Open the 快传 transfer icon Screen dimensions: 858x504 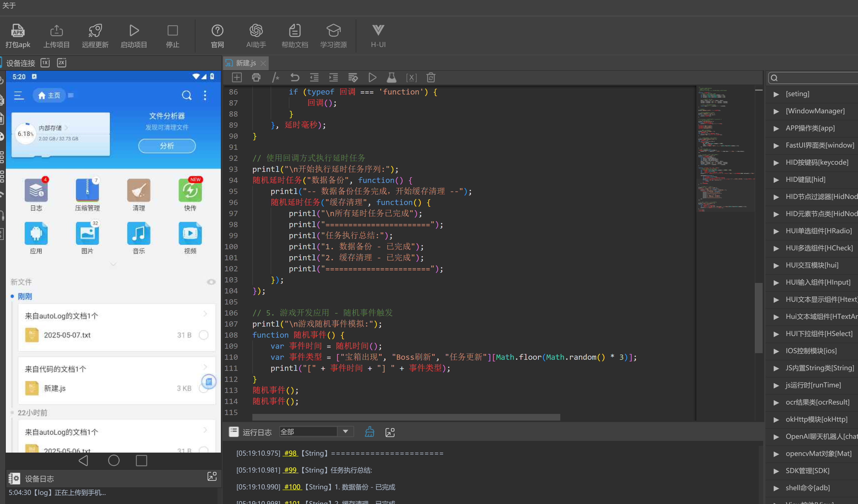(190, 190)
